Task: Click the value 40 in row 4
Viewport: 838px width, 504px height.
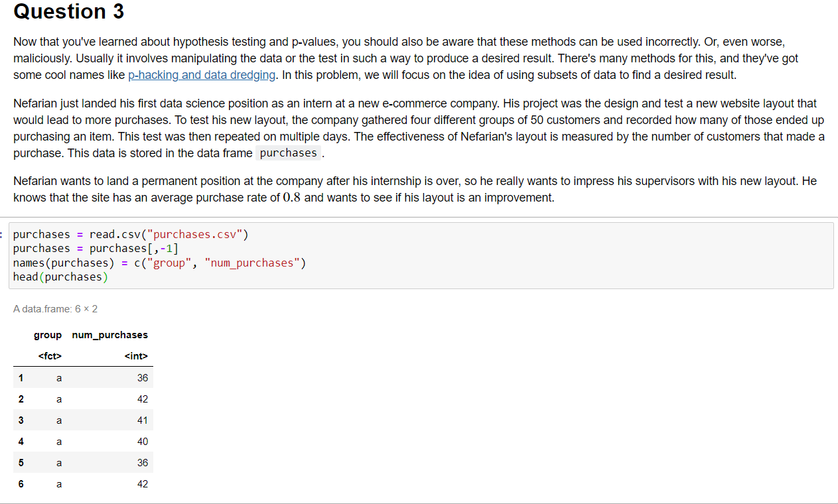Action: coord(142,441)
